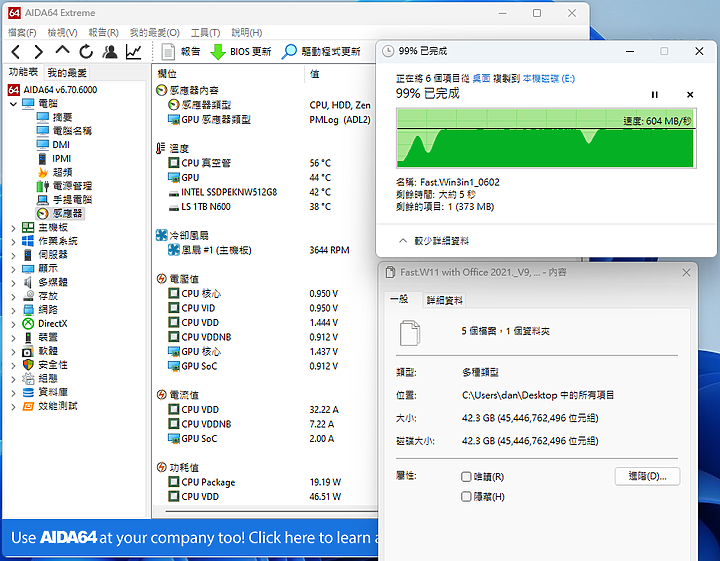Viewport: 720px width, 561px height.
Task: Expand the 存放 storage node
Action: click(13, 297)
